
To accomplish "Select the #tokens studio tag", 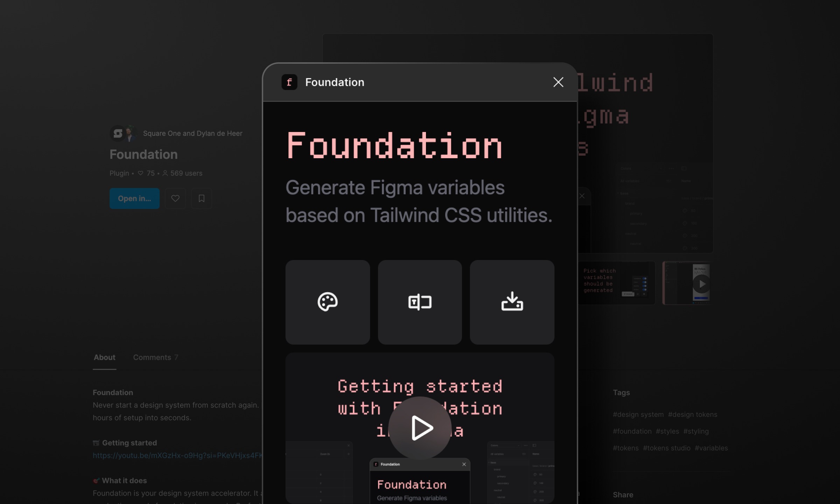I will pyautogui.click(x=666, y=448).
